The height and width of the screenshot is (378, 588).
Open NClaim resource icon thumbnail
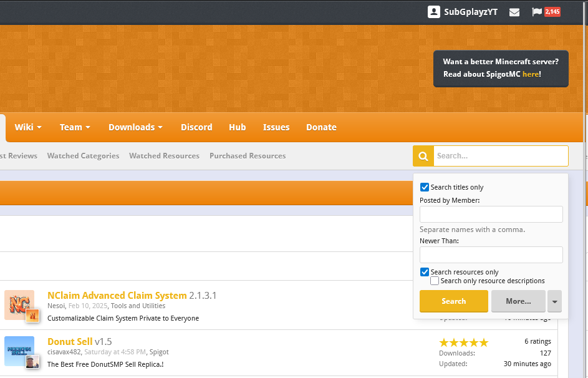point(19,304)
